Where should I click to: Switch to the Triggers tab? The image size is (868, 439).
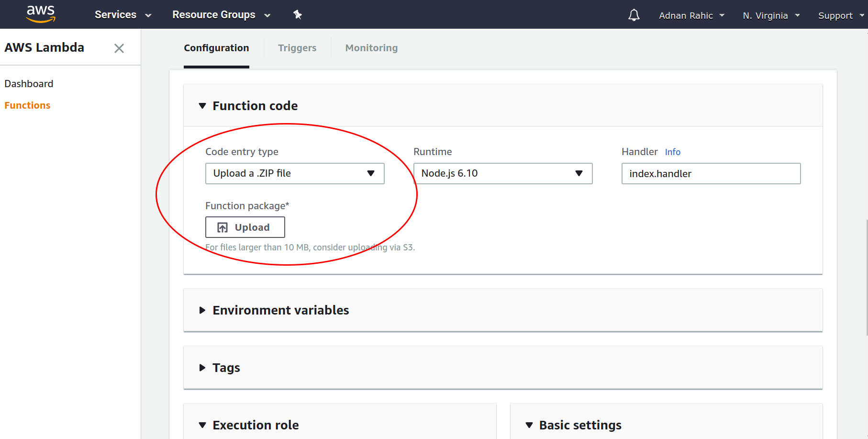click(x=297, y=48)
